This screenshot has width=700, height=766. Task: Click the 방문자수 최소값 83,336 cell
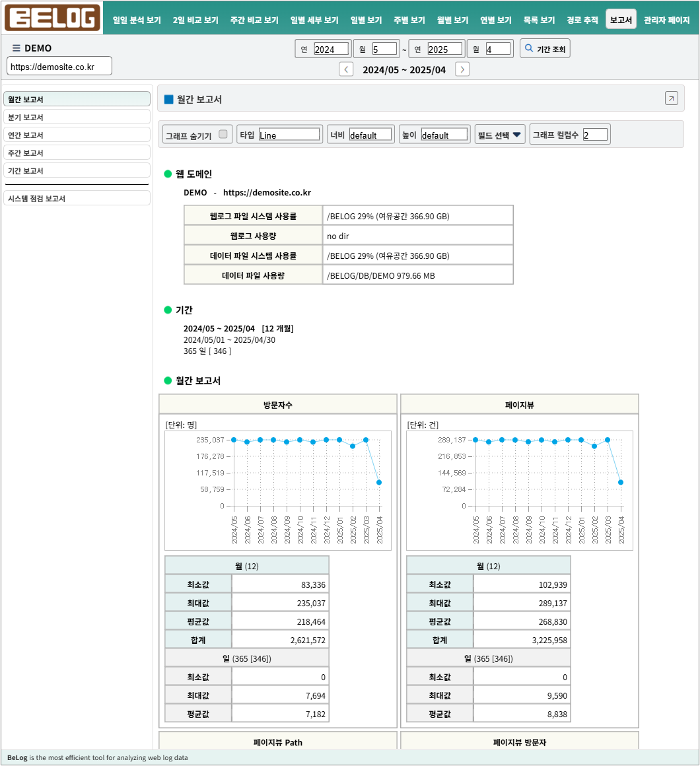coord(281,584)
